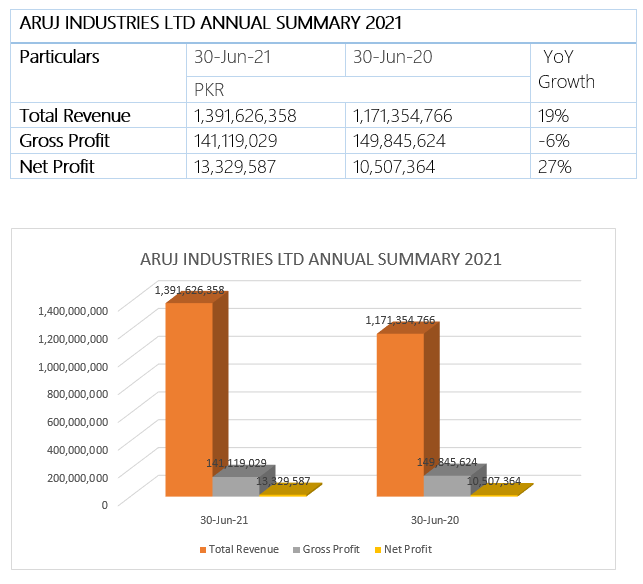This screenshot has height=584, width=643.
Task: Click the gray Gross Profit legend swatch
Action: pyautogui.click(x=296, y=550)
